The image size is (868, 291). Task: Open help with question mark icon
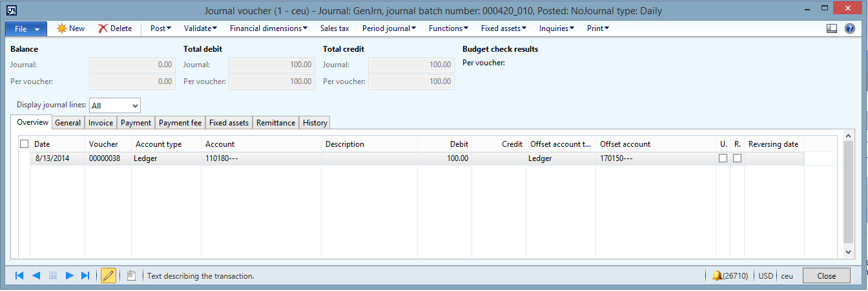click(x=850, y=28)
